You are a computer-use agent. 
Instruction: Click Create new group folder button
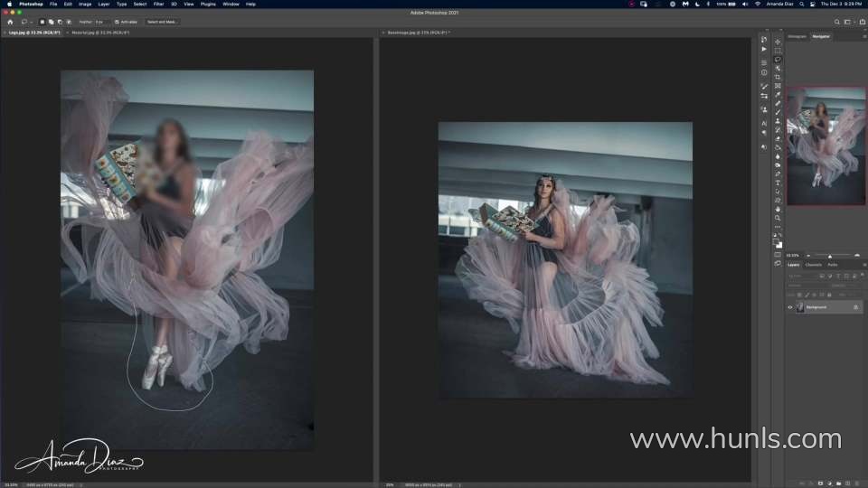click(x=839, y=483)
